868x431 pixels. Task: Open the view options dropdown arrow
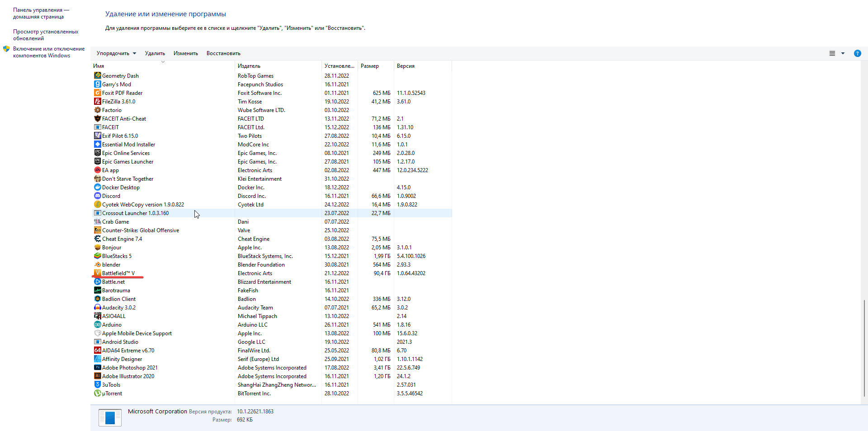point(843,53)
